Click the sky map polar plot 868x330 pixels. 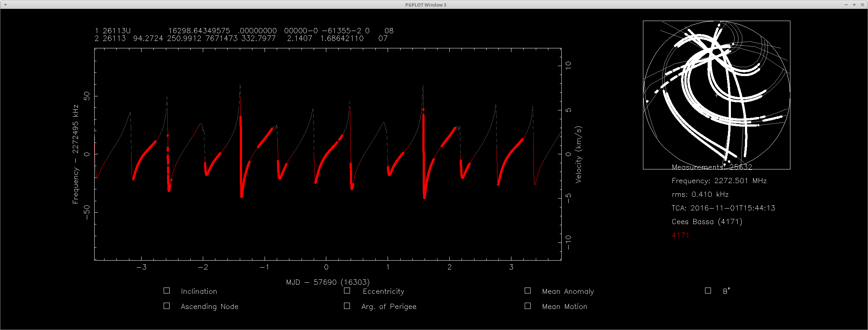(716, 95)
